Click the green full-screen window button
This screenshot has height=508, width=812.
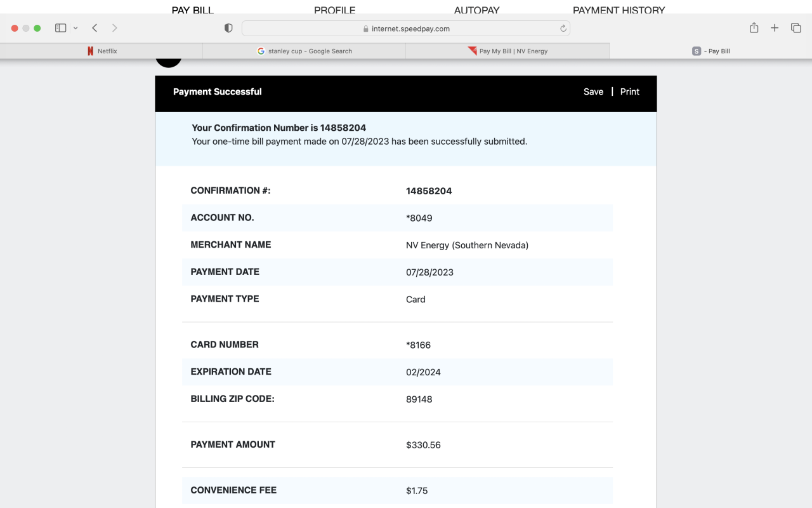point(37,28)
